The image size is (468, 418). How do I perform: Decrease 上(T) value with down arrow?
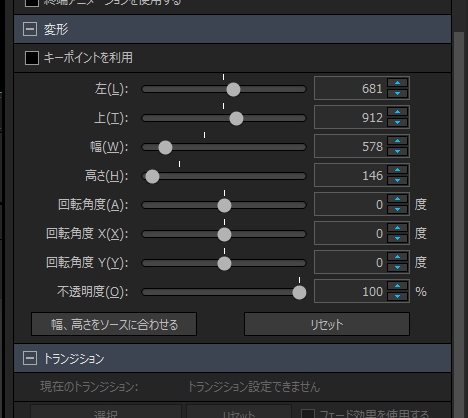(397, 123)
